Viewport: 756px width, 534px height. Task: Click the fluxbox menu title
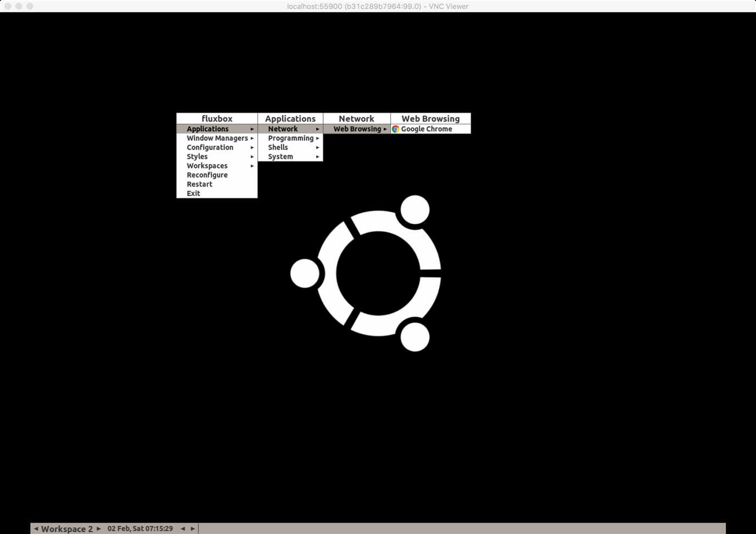click(x=217, y=119)
